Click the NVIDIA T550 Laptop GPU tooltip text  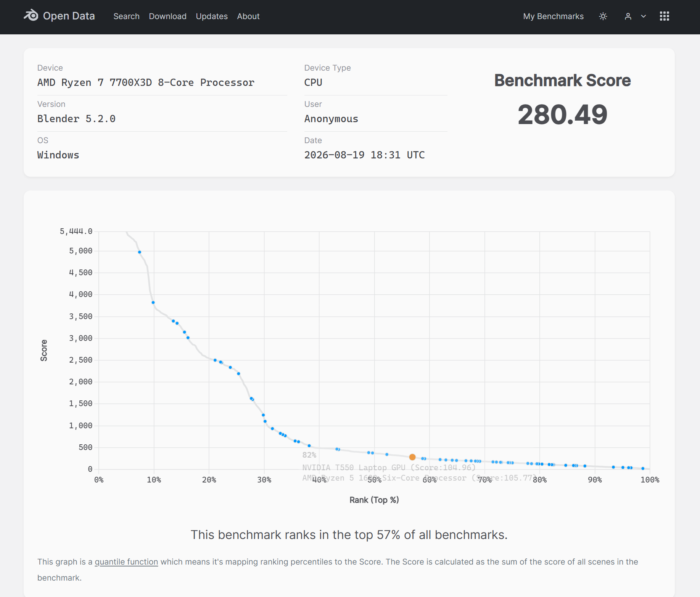389,468
